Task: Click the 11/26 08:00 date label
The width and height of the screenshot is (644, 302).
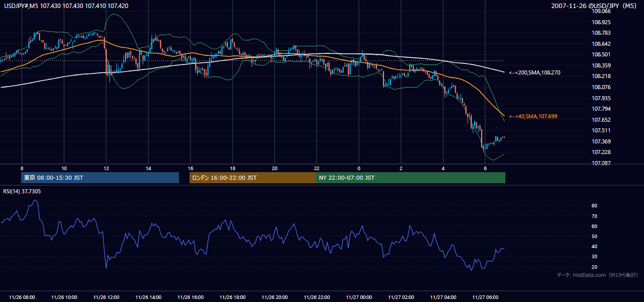Action: [x=22, y=297]
